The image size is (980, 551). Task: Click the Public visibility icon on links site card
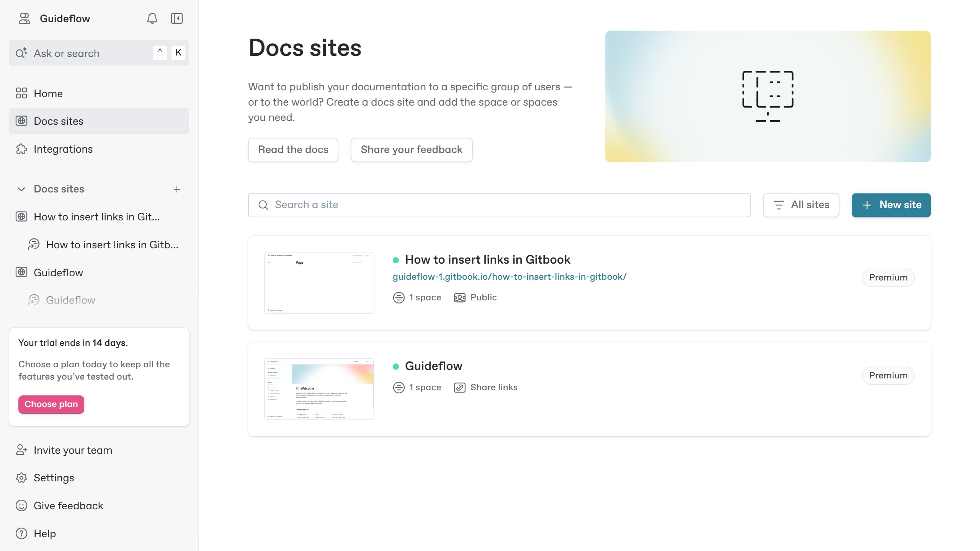(460, 298)
